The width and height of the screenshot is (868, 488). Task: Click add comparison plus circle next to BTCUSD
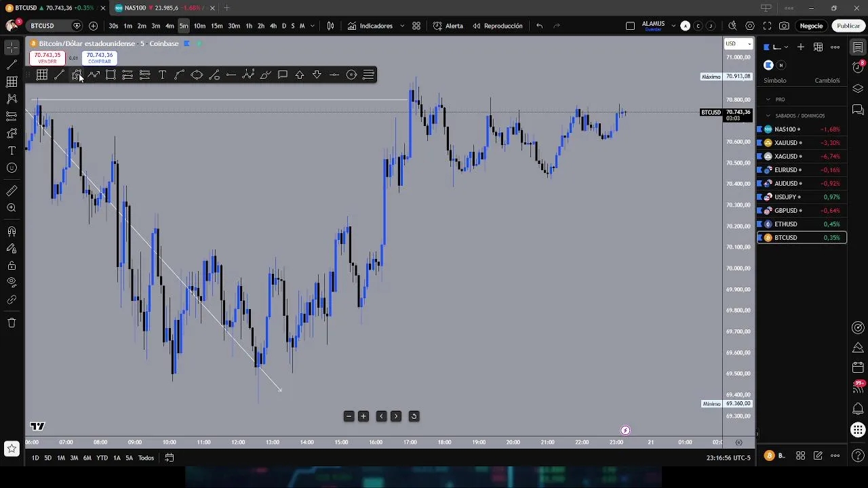point(93,26)
